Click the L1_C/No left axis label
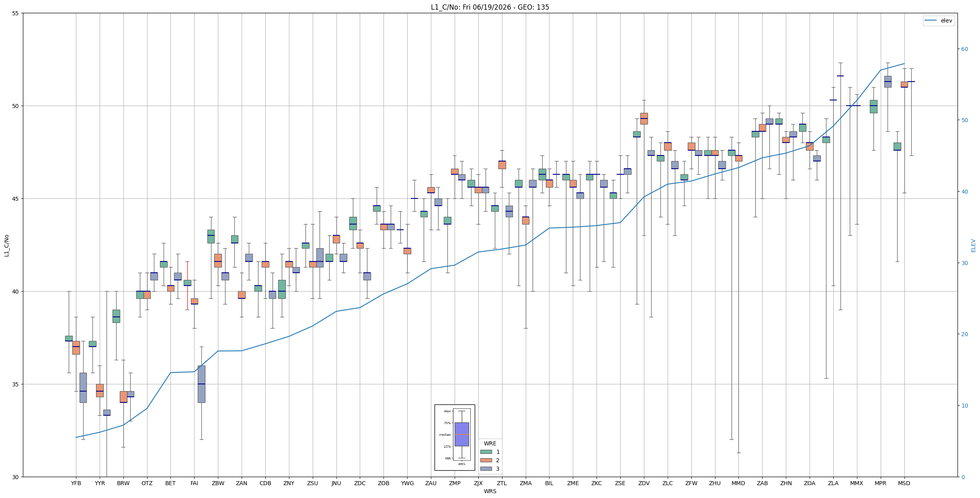This screenshot has height=498, width=980. click(6, 245)
